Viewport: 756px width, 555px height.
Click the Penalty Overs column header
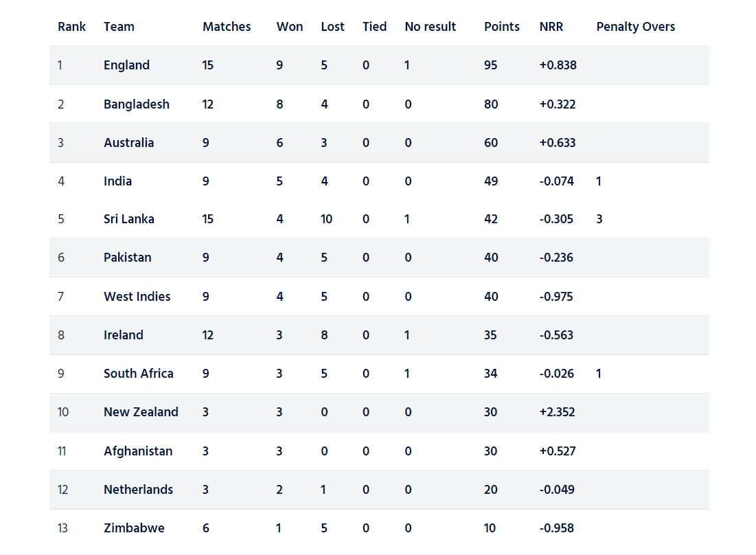635,27
